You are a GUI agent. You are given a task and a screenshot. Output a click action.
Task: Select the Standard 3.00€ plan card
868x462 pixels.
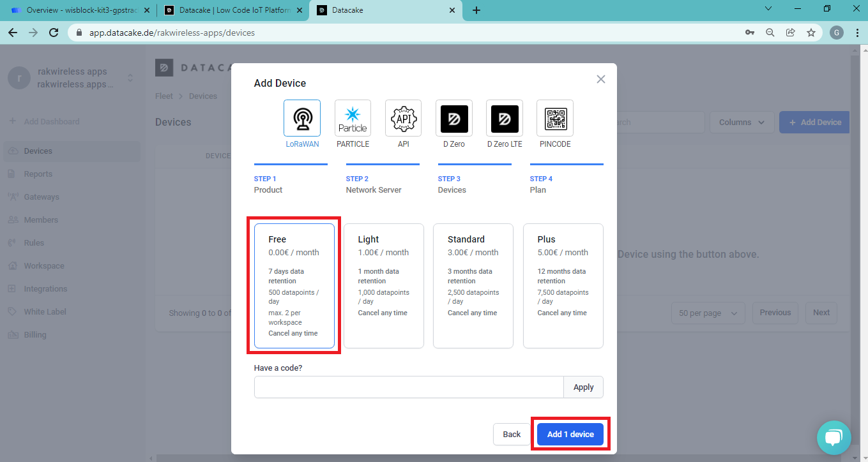coord(473,285)
